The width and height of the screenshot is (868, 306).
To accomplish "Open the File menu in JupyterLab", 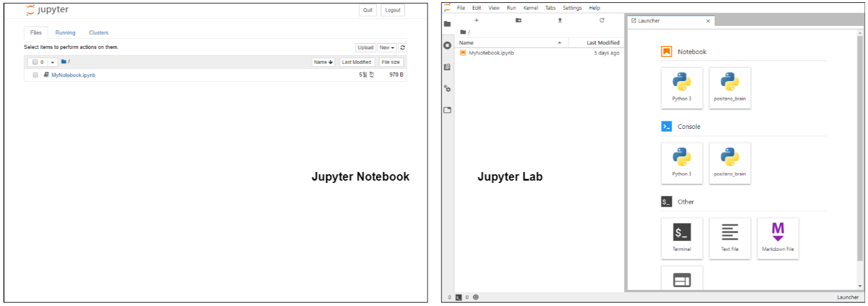I will (x=461, y=8).
